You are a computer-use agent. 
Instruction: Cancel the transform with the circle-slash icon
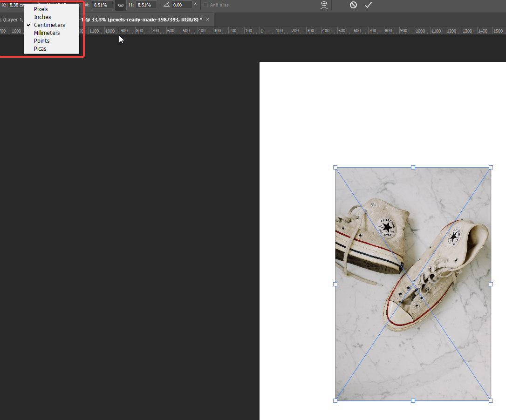coord(353,5)
